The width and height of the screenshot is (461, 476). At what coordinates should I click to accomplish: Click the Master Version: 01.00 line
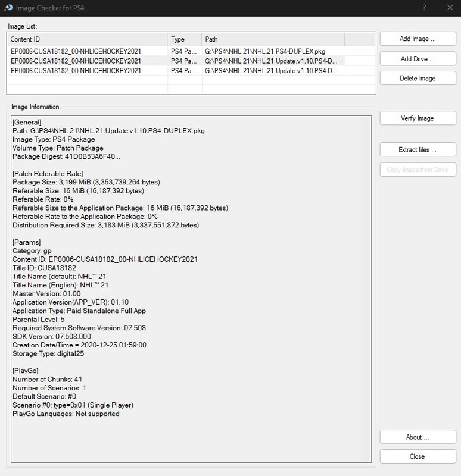coord(46,293)
